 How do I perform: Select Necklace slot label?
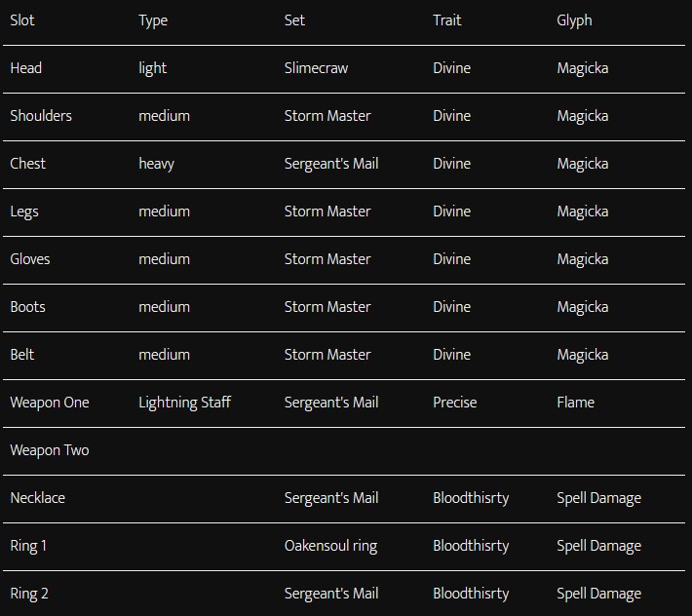37,498
